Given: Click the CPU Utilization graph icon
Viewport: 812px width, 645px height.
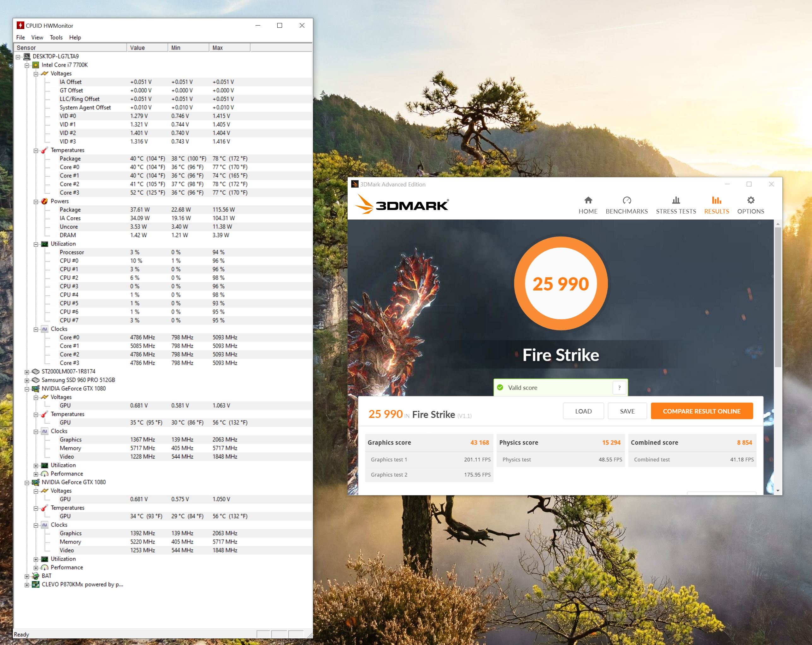Looking at the screenshot, I should pos(44,244).
